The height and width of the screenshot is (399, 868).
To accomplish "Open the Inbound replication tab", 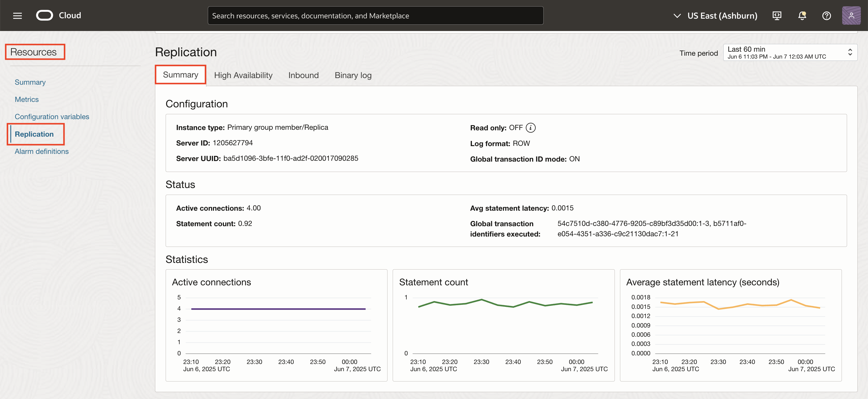I will click(303, 75).
